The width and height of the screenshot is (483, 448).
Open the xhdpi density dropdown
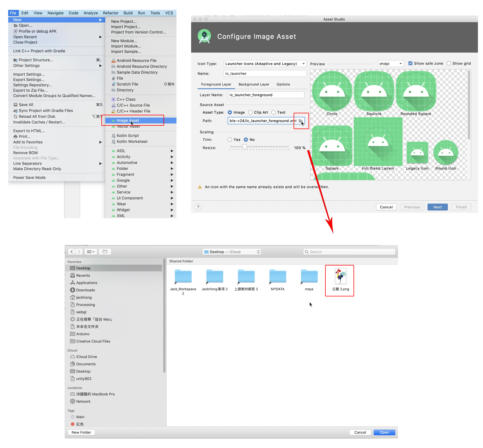point(391,64)
